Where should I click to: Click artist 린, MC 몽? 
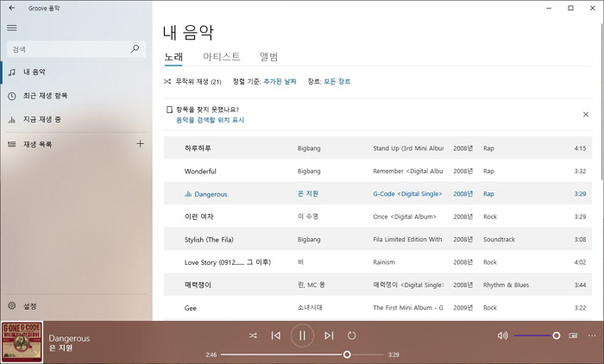tap(311, 285)
